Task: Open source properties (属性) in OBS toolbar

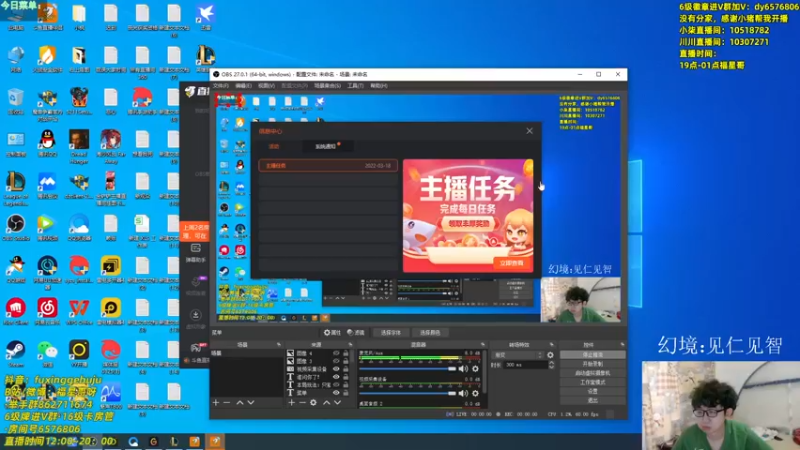Action: (332, 333)
